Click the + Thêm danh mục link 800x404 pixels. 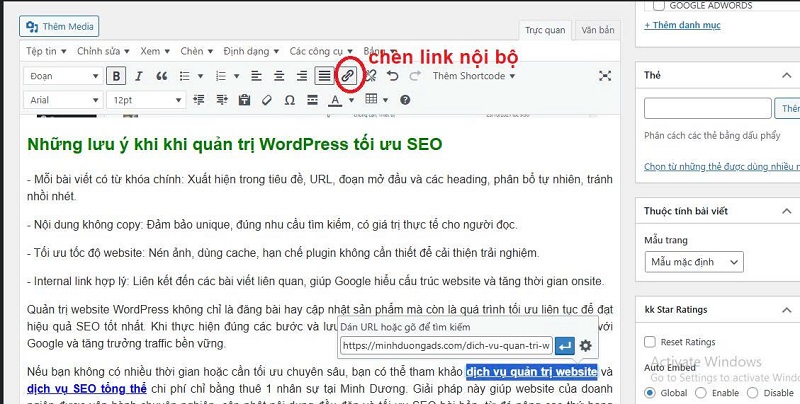tap(682, 25)
